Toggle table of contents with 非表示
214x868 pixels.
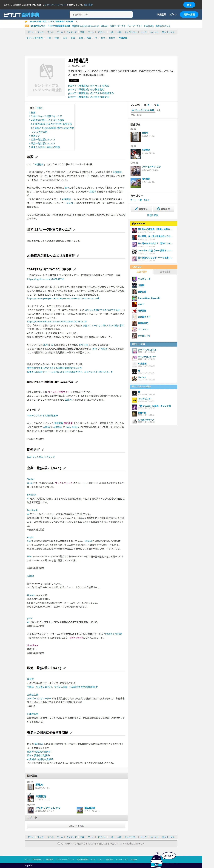tap(39, 108)
